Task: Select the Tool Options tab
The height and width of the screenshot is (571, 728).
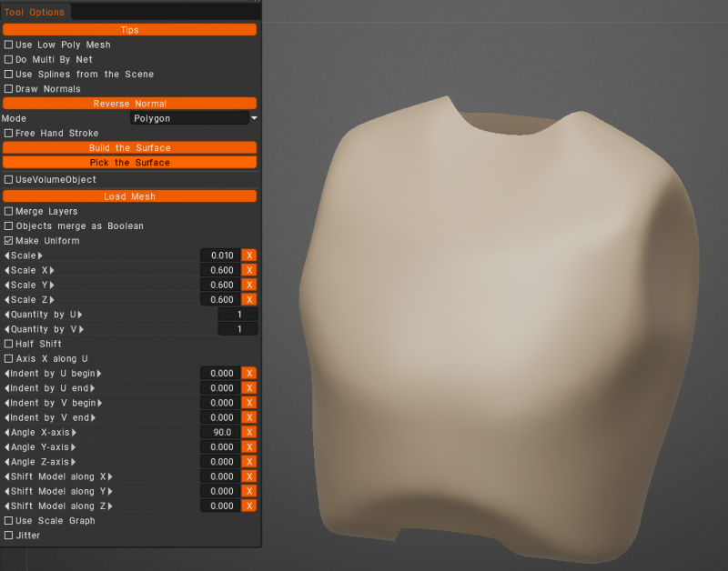Action: 35,12
